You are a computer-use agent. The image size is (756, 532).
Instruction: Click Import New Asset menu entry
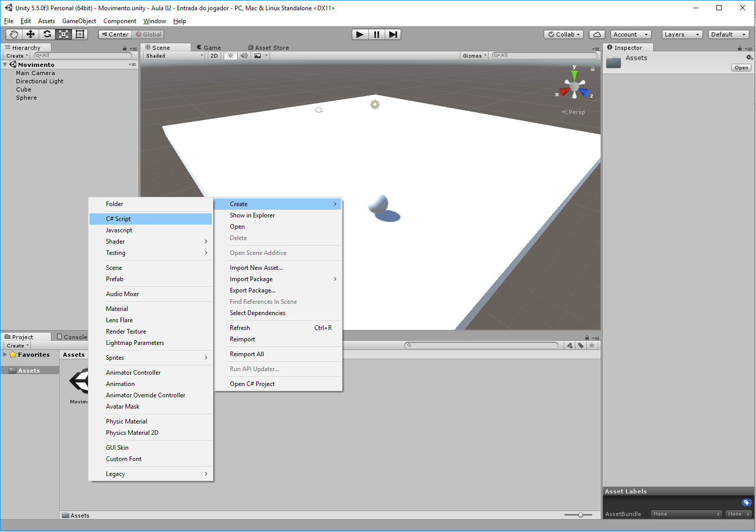tap(278, 268)
